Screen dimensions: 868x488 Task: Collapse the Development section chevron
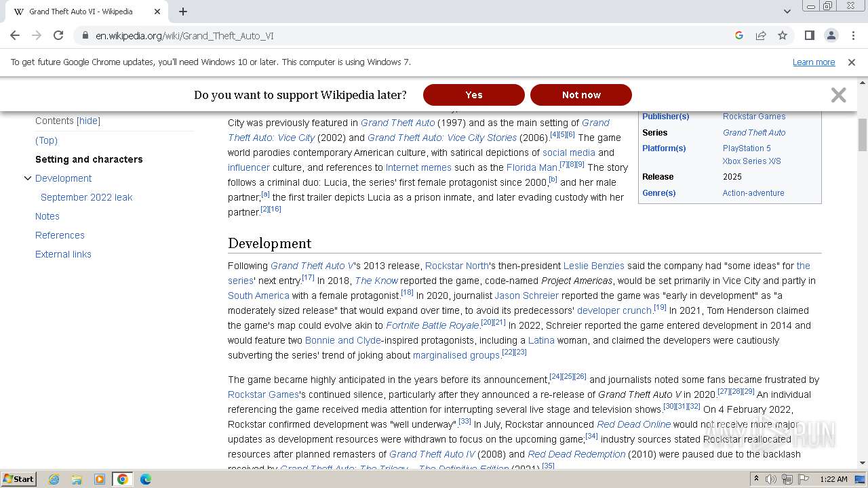(28, 178)
